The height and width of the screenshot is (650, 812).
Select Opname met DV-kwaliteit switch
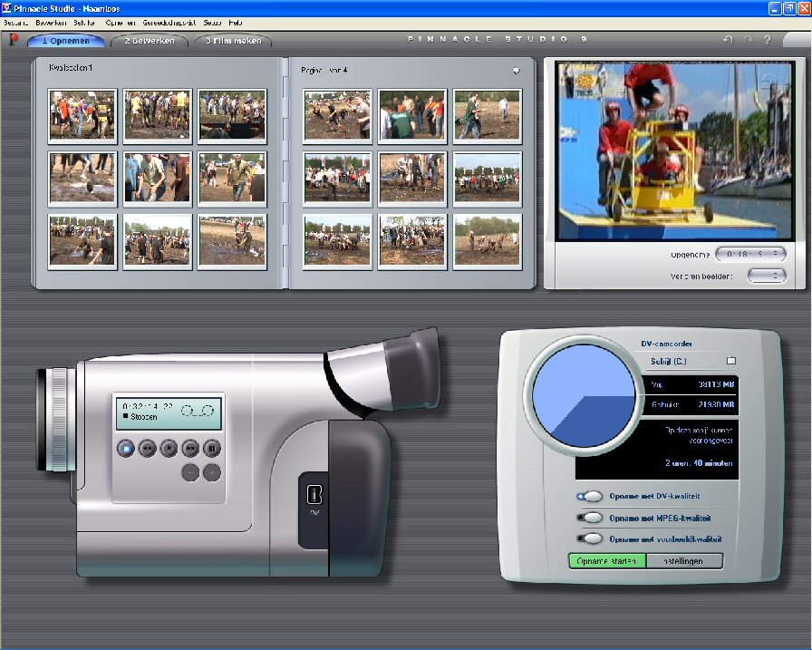click(590, 496)
